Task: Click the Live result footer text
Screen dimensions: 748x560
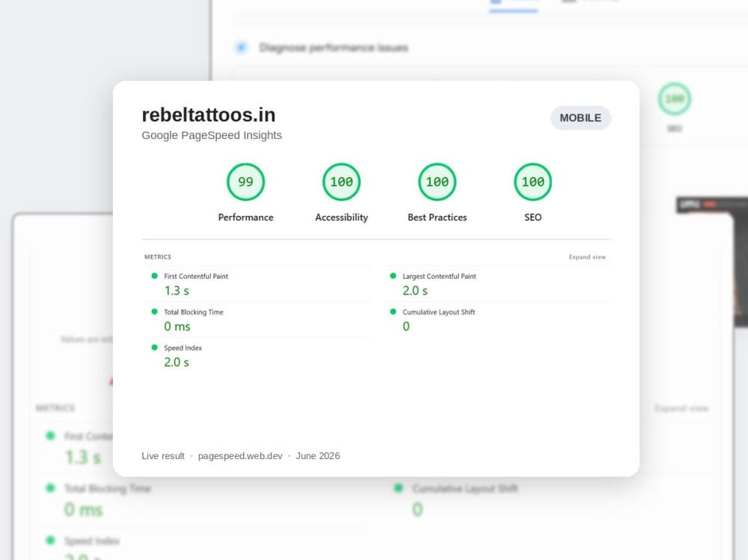Action: (x=162, y=456)
